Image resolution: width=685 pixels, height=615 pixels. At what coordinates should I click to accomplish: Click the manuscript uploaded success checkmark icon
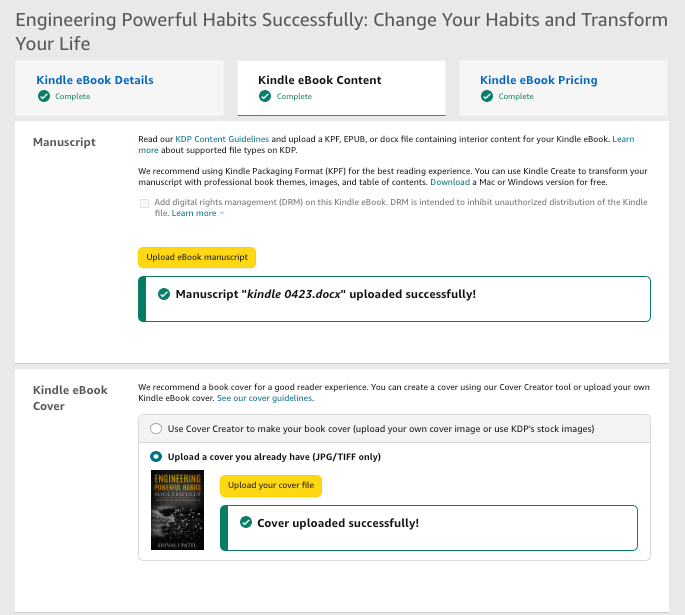164,294
